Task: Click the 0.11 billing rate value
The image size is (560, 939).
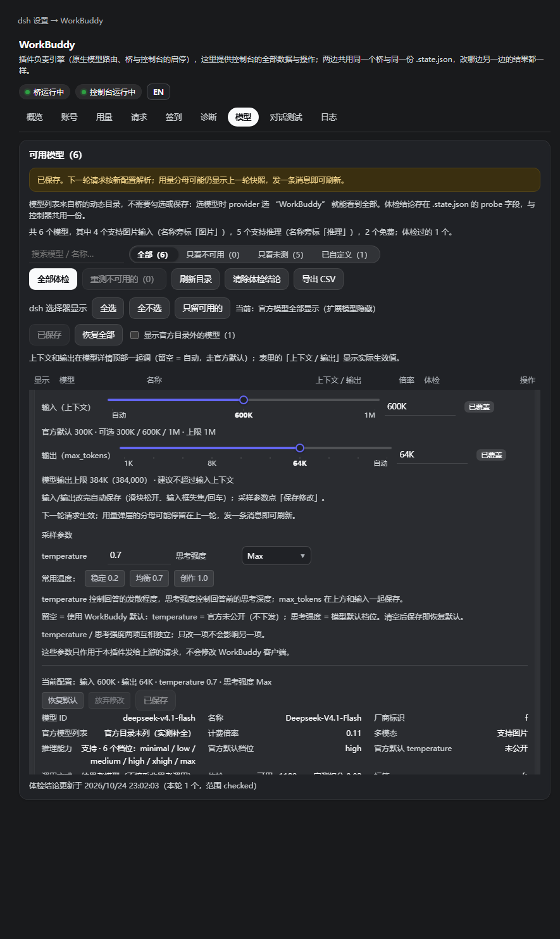Action: (x=354, y=733)
